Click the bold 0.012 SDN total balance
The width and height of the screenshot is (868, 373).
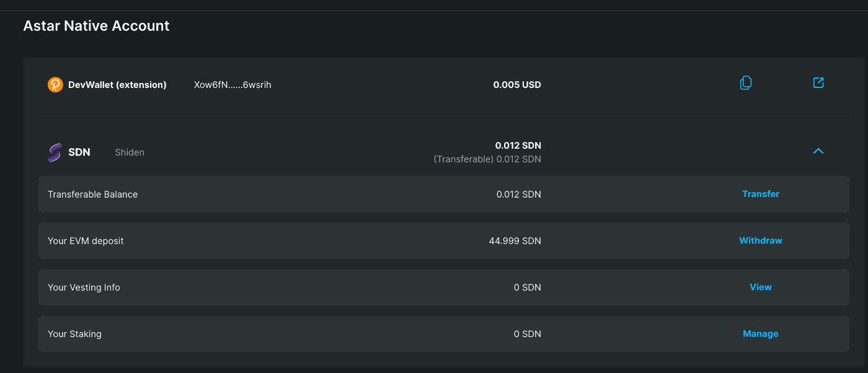[518, 146]
